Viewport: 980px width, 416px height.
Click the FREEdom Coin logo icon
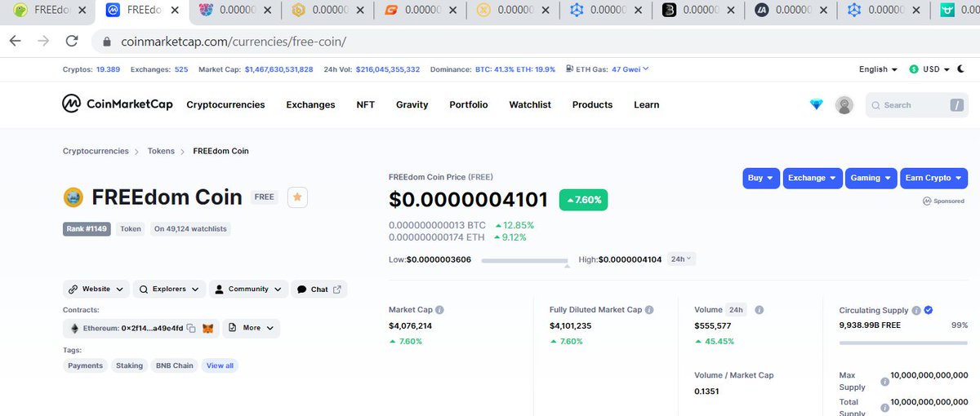pyautogui.click(x=73, y=197)
